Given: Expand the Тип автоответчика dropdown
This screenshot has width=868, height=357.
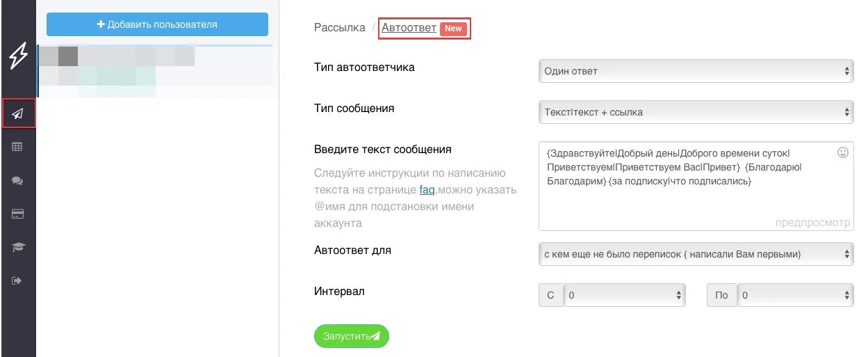Looking at the screenshot, I should (x=696, y=71).
